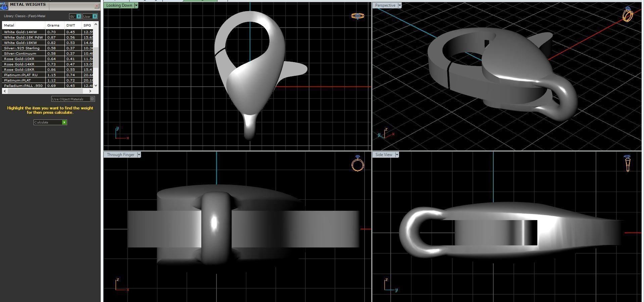Click the metal list horizontal scrollbar thumb
This screenshot has width=644, height=302.
(45, 91)
